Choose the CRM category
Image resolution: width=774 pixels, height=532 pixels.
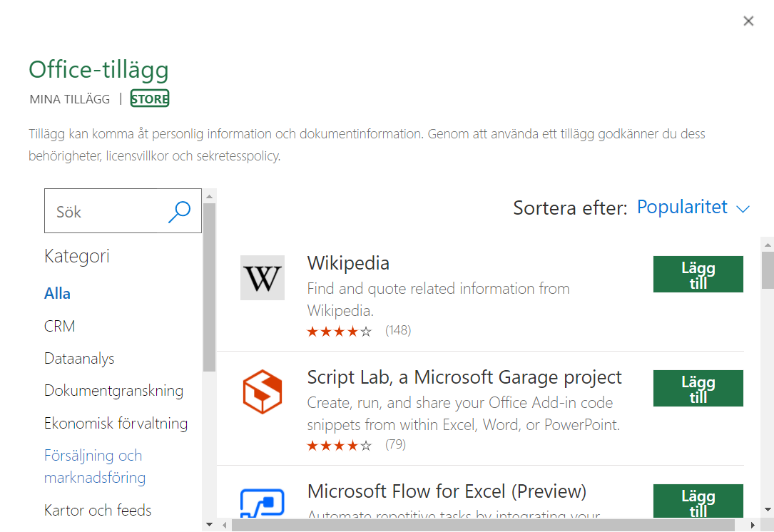[x=59, y=326]
